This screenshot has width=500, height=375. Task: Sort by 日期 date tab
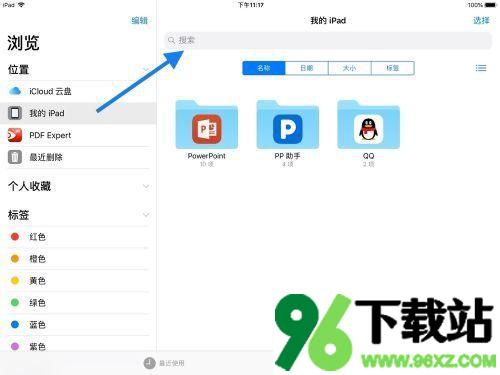307,68
